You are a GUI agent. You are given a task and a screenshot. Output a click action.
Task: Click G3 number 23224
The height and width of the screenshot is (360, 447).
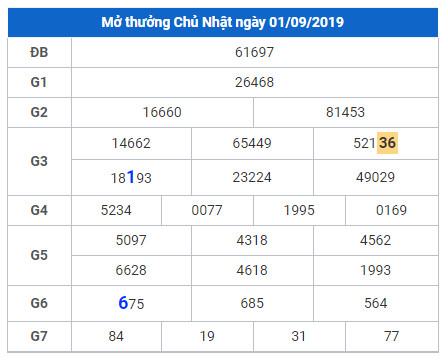pyautogui.click(x=252, y=177)
